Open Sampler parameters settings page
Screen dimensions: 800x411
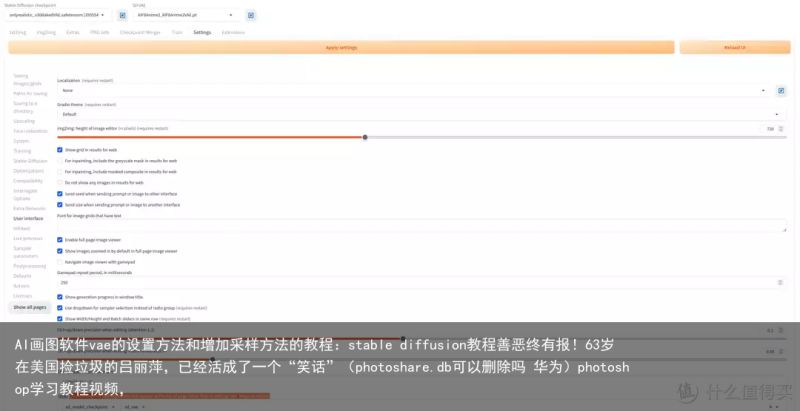pyautogui.click(x=26, y=252)
